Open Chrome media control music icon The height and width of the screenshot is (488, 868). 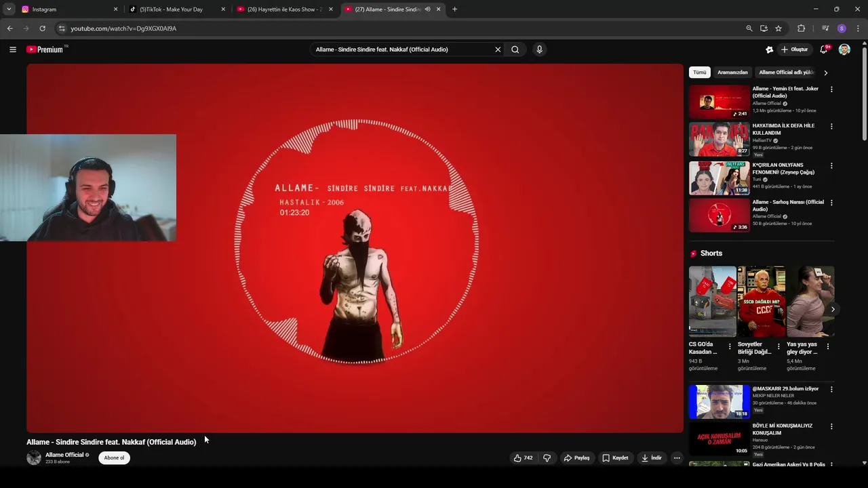pyautogui.click(x=825, y=28)
